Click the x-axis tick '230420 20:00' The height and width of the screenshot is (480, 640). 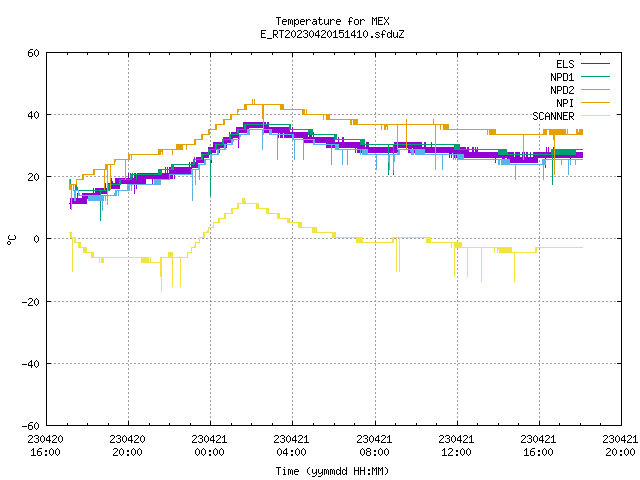pos(127,446)
